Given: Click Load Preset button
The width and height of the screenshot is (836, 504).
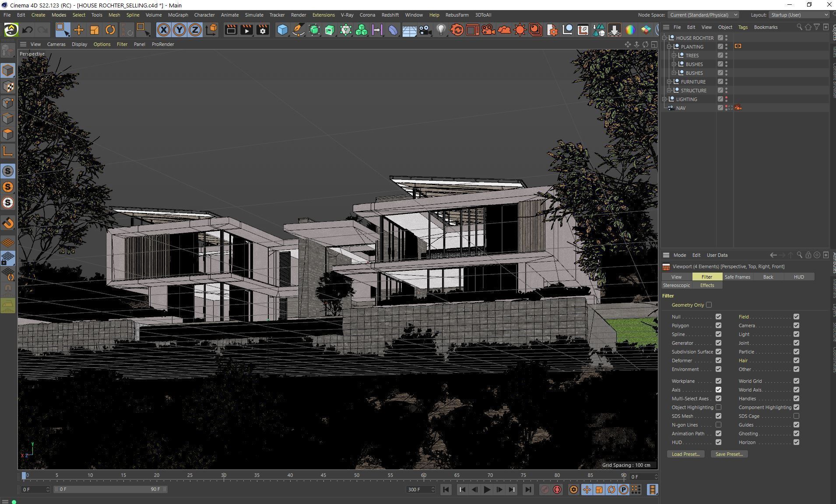Looking at the screenshot, I should (x=685, y=454).
